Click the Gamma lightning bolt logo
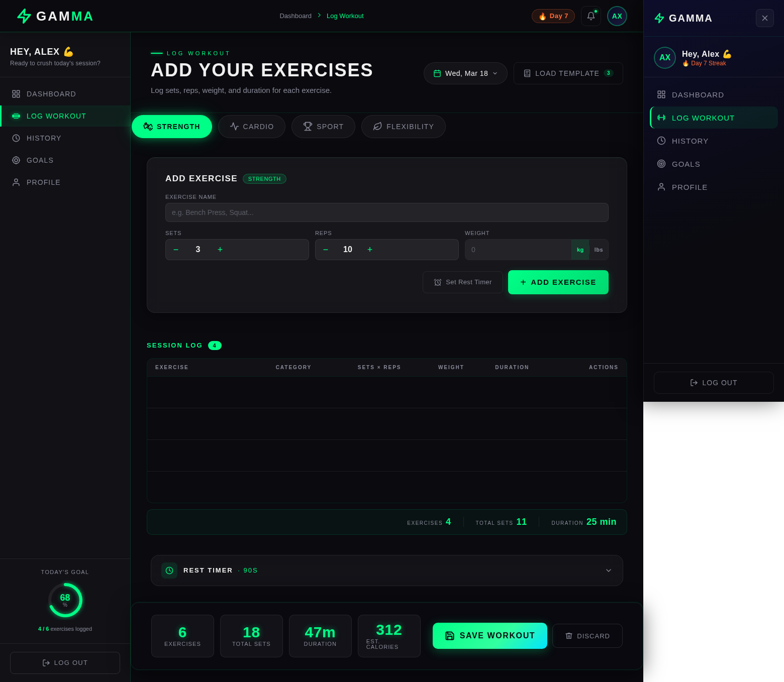784x682 pixels. [24, 16]
